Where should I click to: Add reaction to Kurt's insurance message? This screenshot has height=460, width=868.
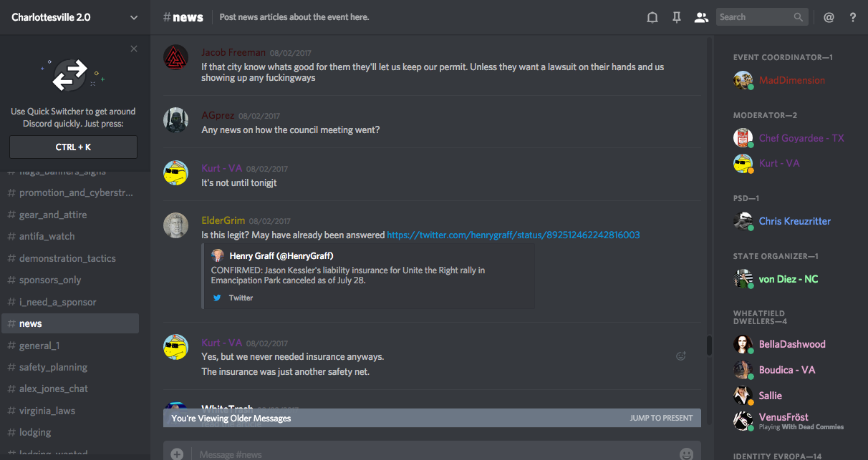click(x=681, y=356)
